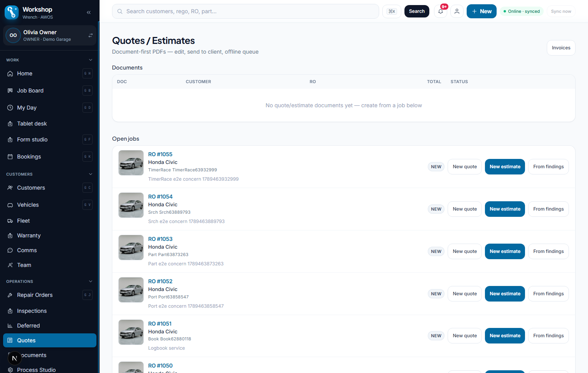The image size is (588, 373).
Task: Click the Invoices button
Action: 561,48
